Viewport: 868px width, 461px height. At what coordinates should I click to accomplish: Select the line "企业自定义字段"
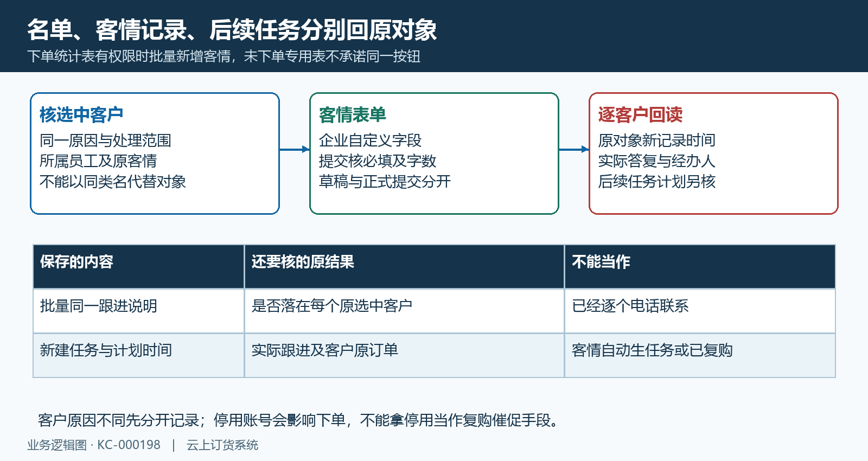point(370,140)
